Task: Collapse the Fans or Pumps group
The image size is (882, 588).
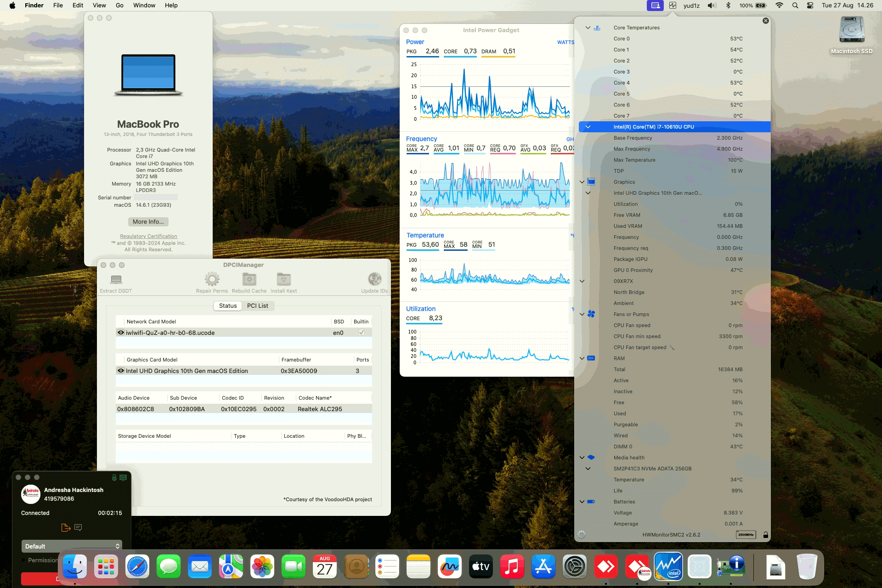Action: 582,314
